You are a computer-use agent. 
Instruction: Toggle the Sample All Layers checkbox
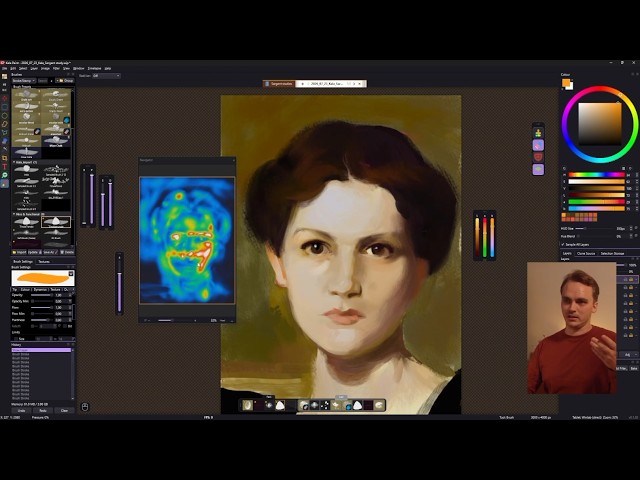tap(563, 244)
